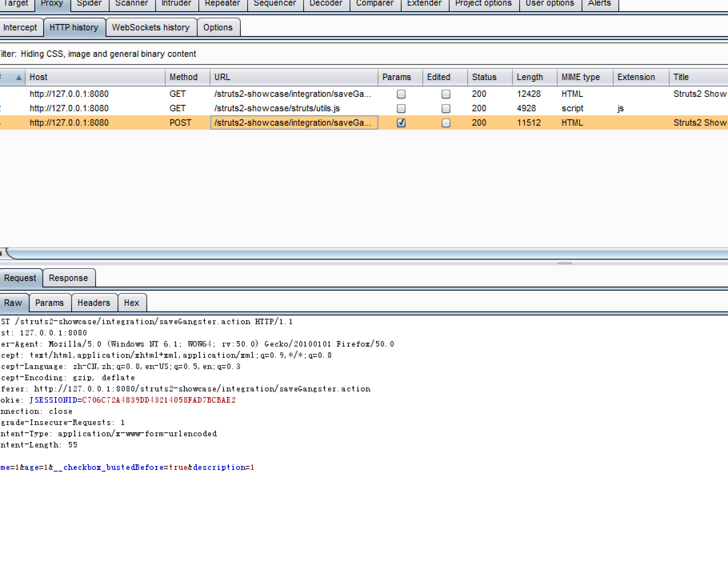
Task: Sort the table by Host column
Action: [x=95, y=77]
